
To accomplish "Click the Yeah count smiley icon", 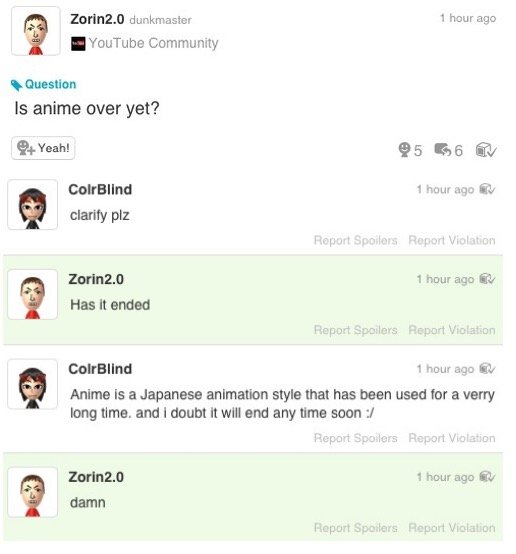I will pyautogui.click(x=404, y=149).
